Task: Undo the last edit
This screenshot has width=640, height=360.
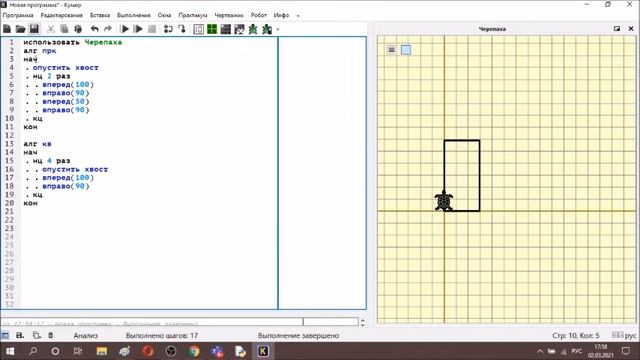Action: (x=95, y=29)
